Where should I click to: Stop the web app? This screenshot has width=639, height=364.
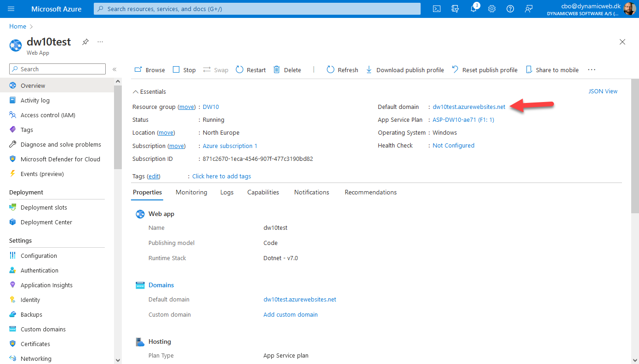tap(184, 70)
